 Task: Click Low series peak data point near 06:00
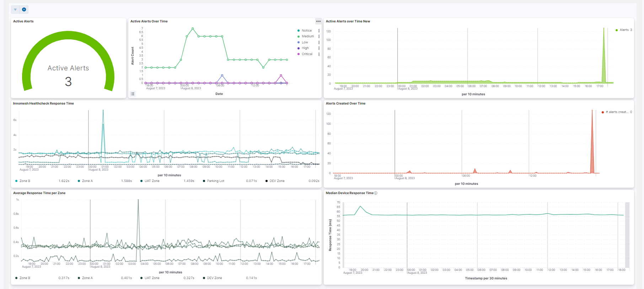pyautogui.click(x=222, y=75)
